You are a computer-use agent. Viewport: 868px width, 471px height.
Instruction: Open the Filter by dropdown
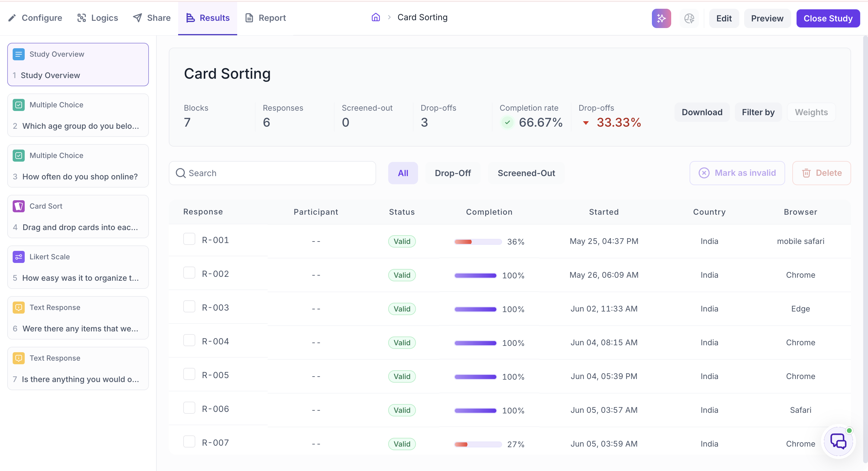(x=758, y=112)
